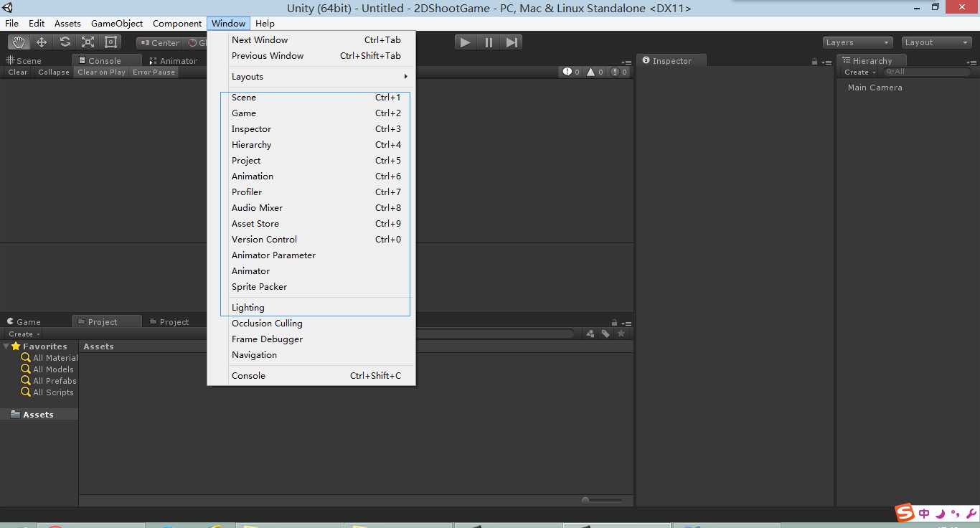The height and width of the screenshot is (528, 980).
Task: Select Lighting in the Window menu
Action: 311,307
